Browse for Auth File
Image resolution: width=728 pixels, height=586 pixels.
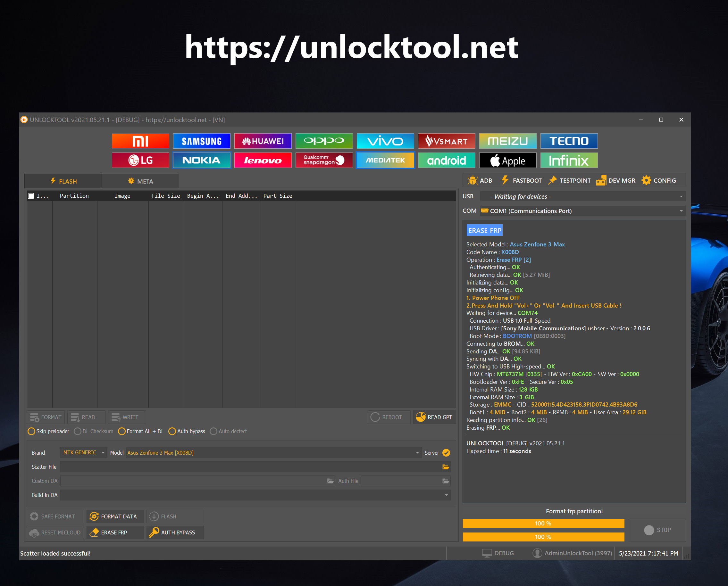coord(446,481)
